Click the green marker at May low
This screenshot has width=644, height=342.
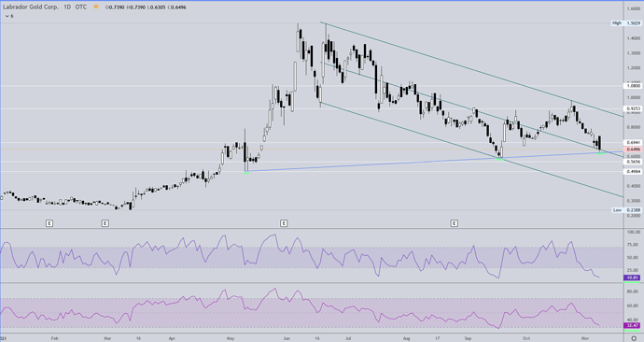tap(246, 173)
